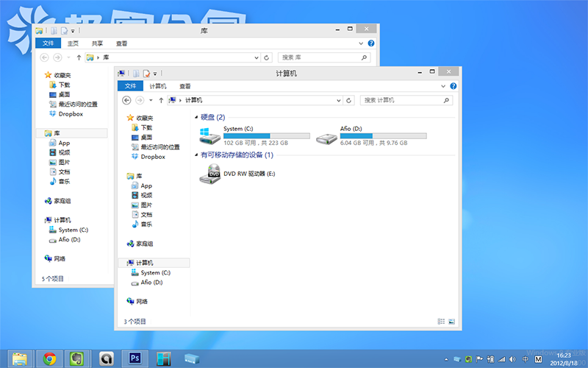
Task: Click address path 计算机 in address bar
Action: pos(193,100)
